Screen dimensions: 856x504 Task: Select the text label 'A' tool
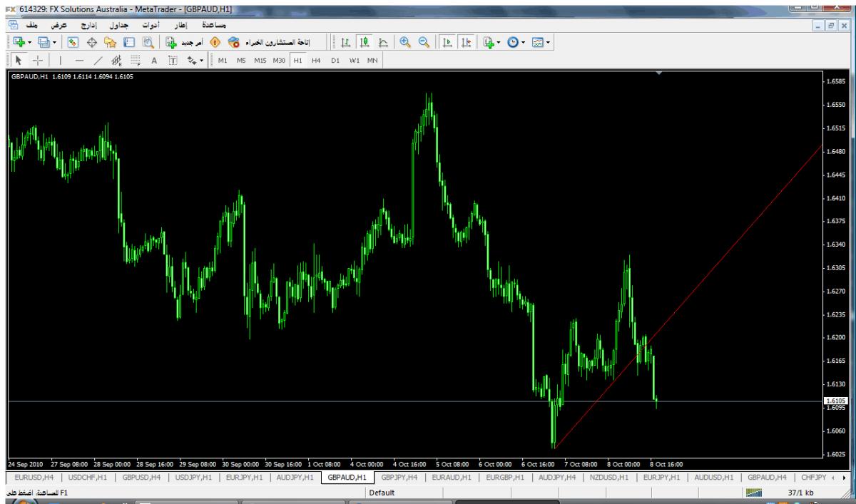click(x=153, y=61)
